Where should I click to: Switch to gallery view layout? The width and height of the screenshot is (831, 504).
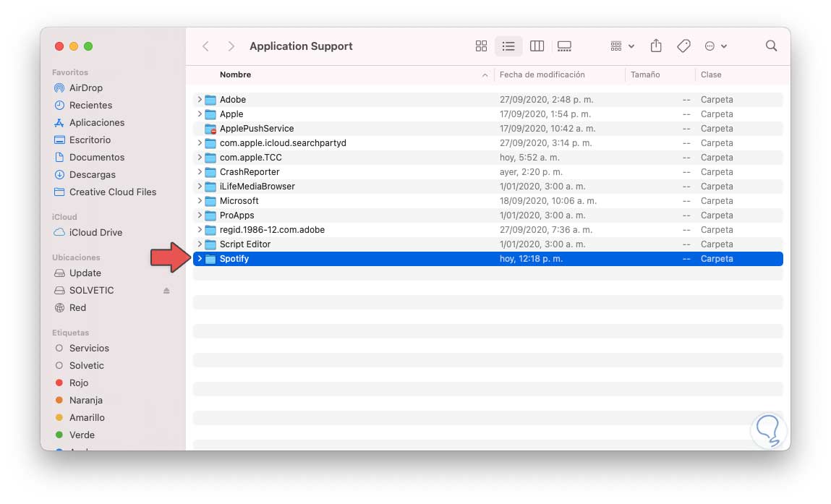pos(565,46)
